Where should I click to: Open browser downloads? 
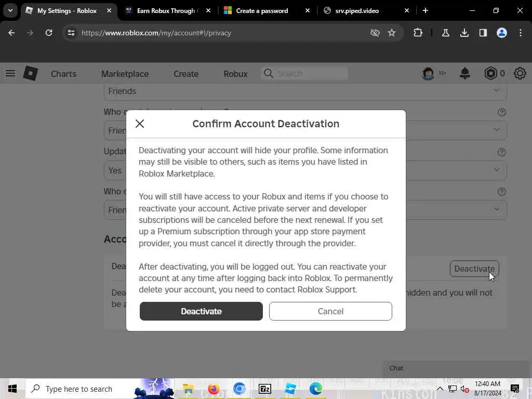pos(464,33)
